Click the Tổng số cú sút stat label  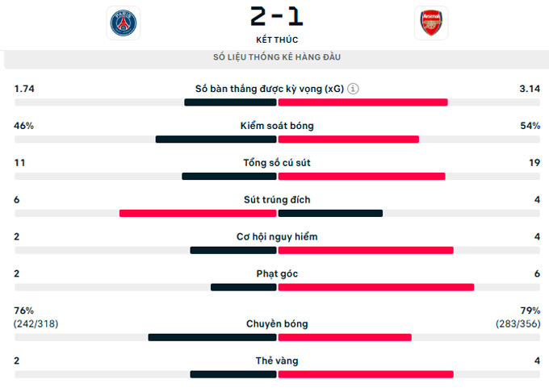(x=276, y=163)
